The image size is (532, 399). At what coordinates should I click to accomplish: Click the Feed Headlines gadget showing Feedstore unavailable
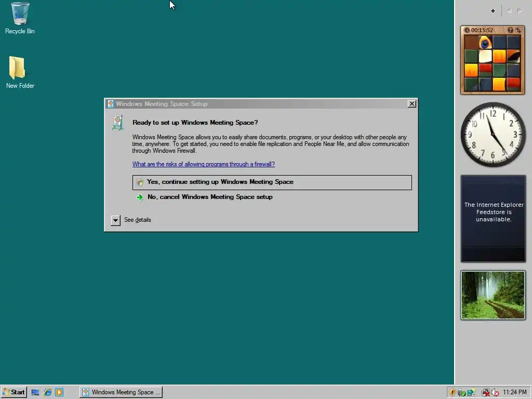[x=493, y=219]
